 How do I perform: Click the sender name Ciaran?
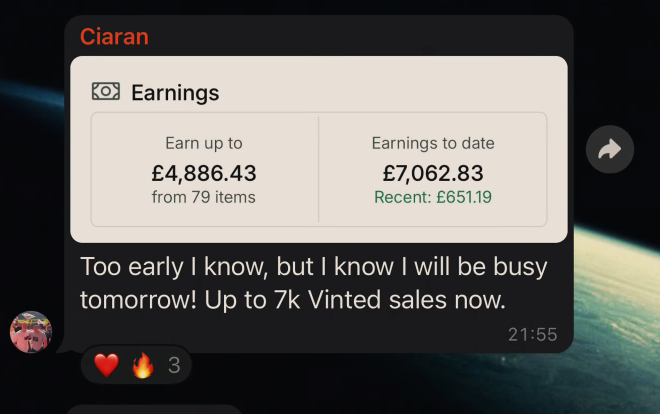point(114,37)
